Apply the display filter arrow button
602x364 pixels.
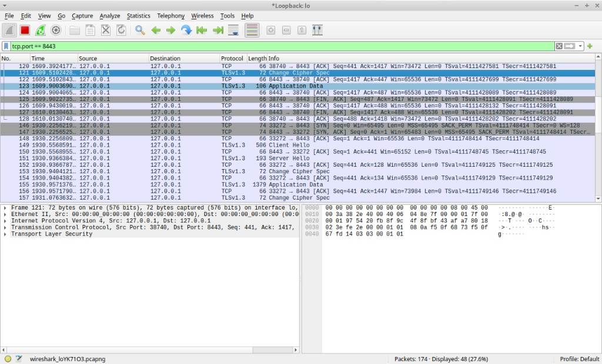(570, 46)
